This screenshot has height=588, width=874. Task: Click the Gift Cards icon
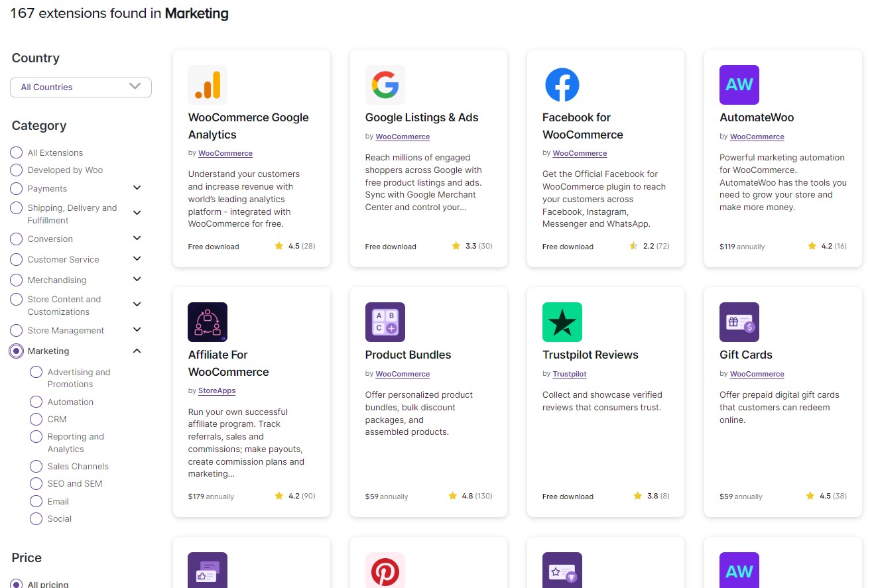(x=739, y=322)
